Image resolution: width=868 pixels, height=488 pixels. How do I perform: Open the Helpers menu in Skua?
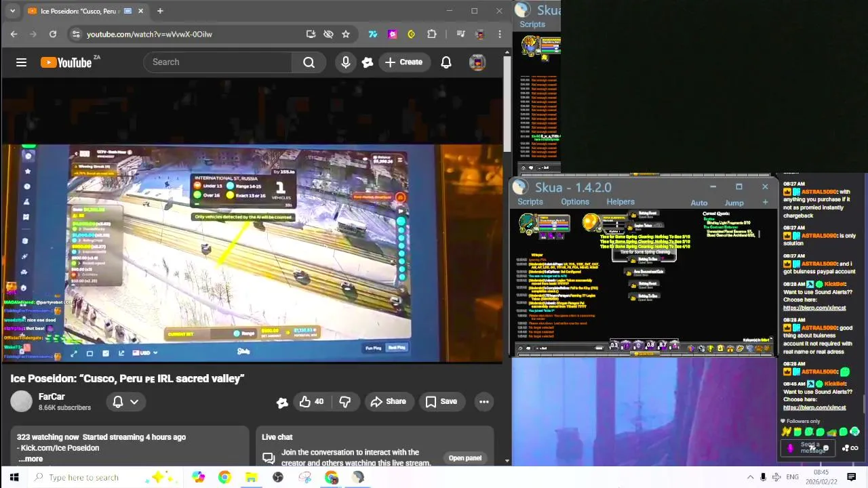pyautogui.click(x=620, y=202)
